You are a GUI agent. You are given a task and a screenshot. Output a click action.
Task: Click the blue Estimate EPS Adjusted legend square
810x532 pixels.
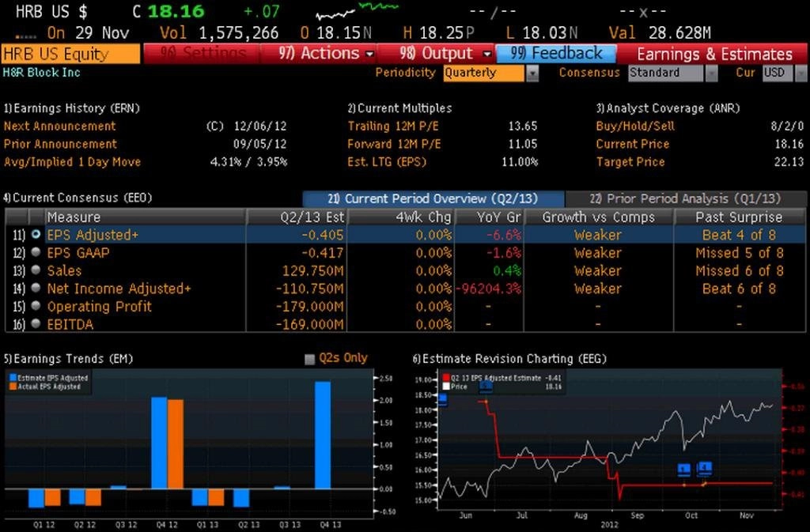click(13, 378)
